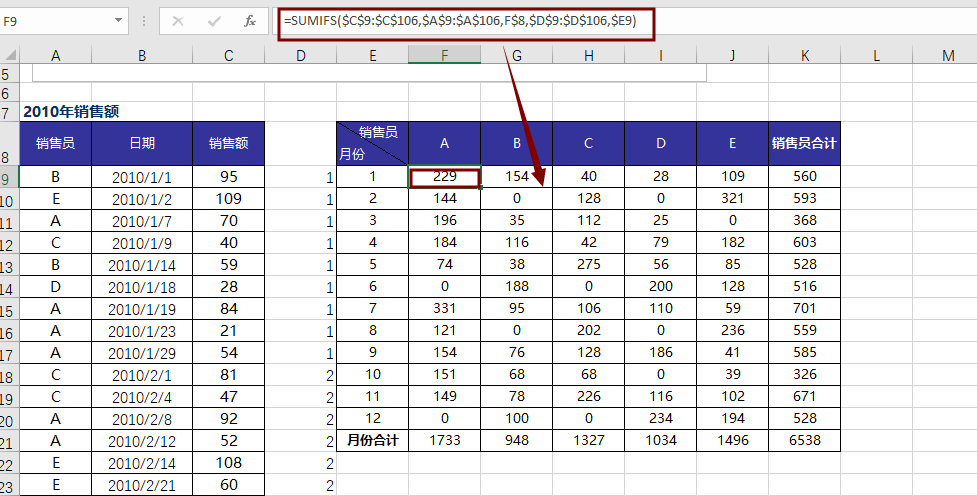Click the value 226 in column H

pos(589,396)
